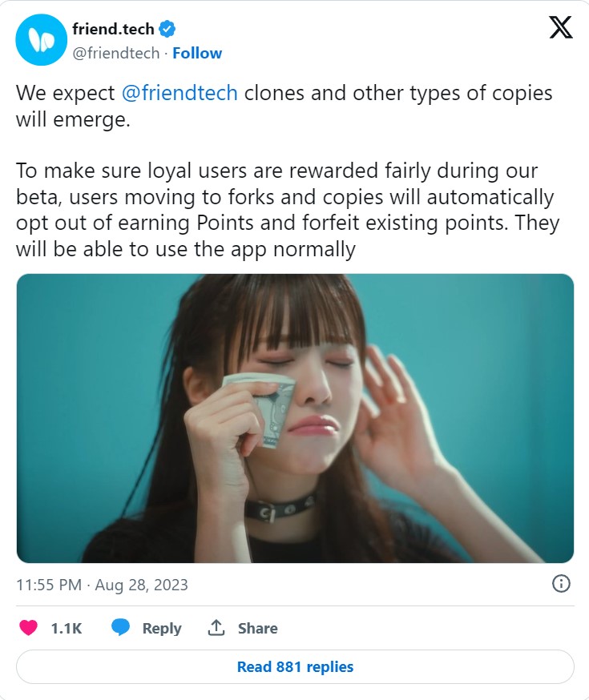
Task: Click the Reply text label
Action: point(162,629)
